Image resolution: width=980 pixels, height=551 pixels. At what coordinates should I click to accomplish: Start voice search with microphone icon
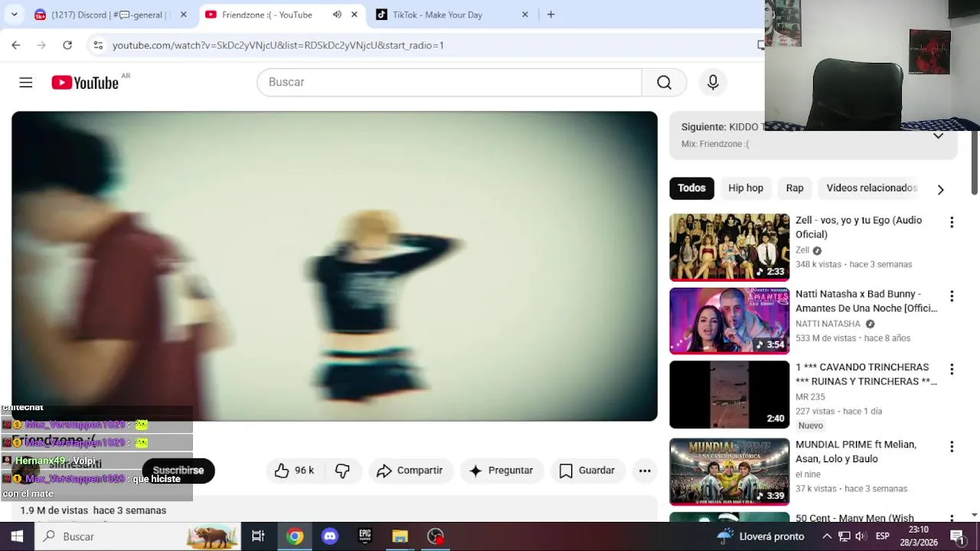713,83
